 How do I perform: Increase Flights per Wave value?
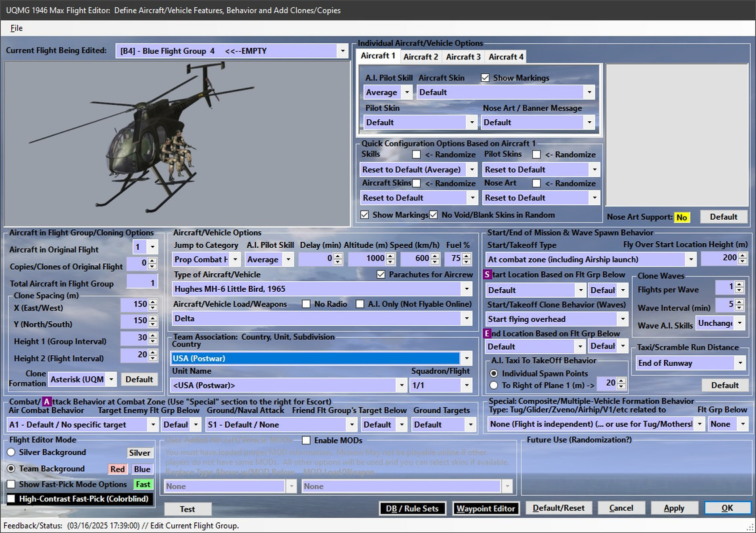click(x=739, y=284)
